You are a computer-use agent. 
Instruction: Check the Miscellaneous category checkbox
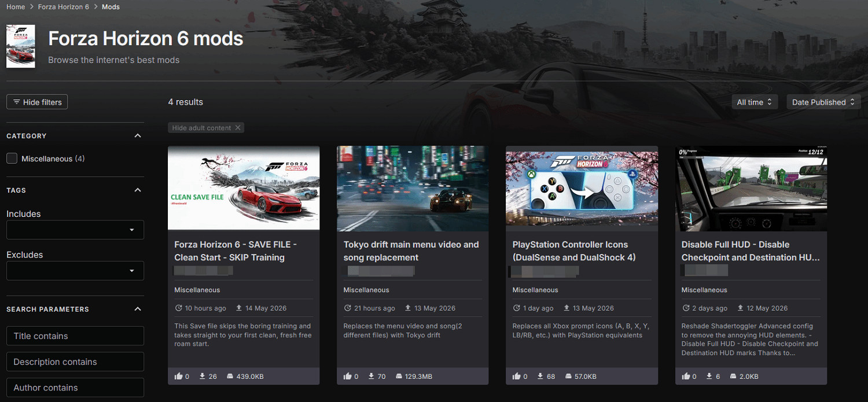coord(12,158)
